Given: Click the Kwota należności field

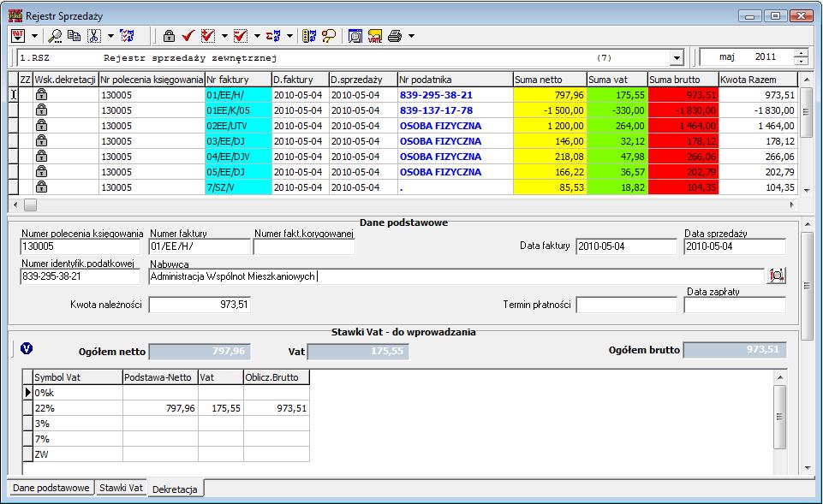Looking at the screenshot, I should tap(200, 305).
